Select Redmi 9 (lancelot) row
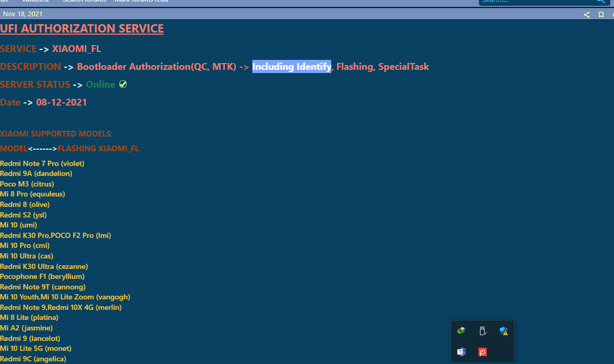Image resolution: width=614 pixels, height=364 pixels. click(x=30, y=339)
